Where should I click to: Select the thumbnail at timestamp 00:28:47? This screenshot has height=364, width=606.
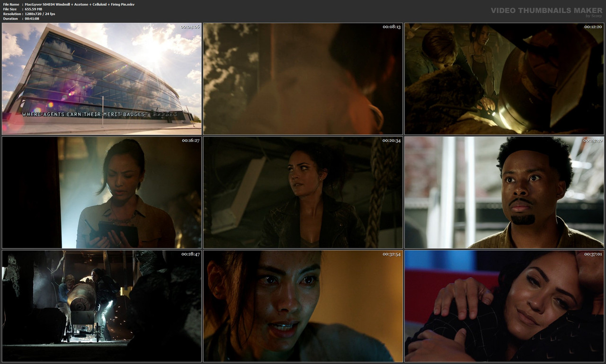102,306
